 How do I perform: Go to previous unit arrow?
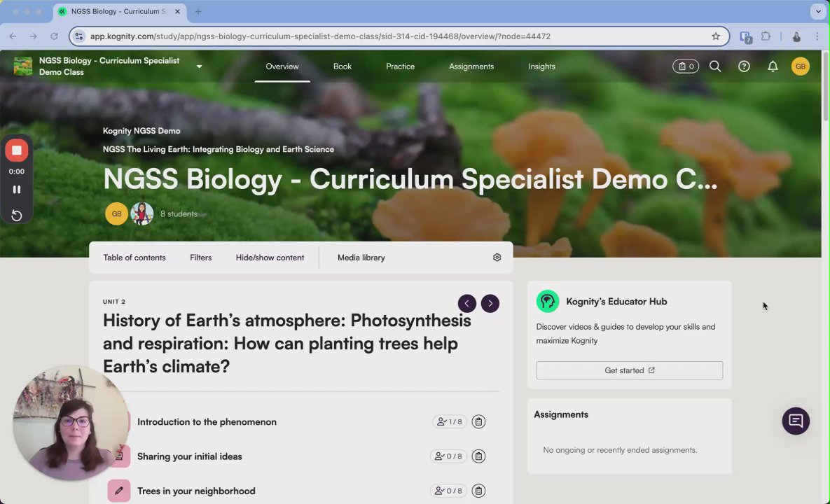(x=467, y=303)
